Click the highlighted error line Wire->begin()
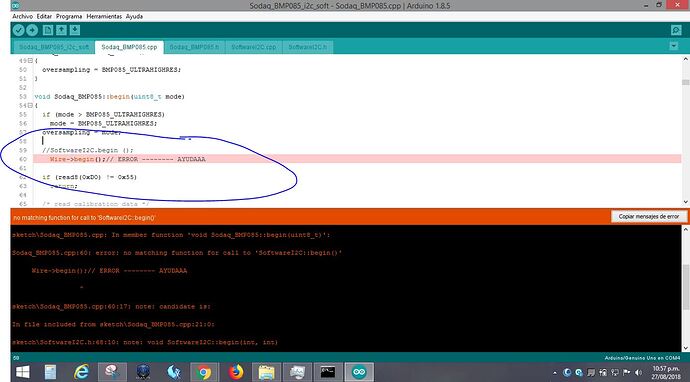This screenshot has width=690, height=382. point(357,159)
